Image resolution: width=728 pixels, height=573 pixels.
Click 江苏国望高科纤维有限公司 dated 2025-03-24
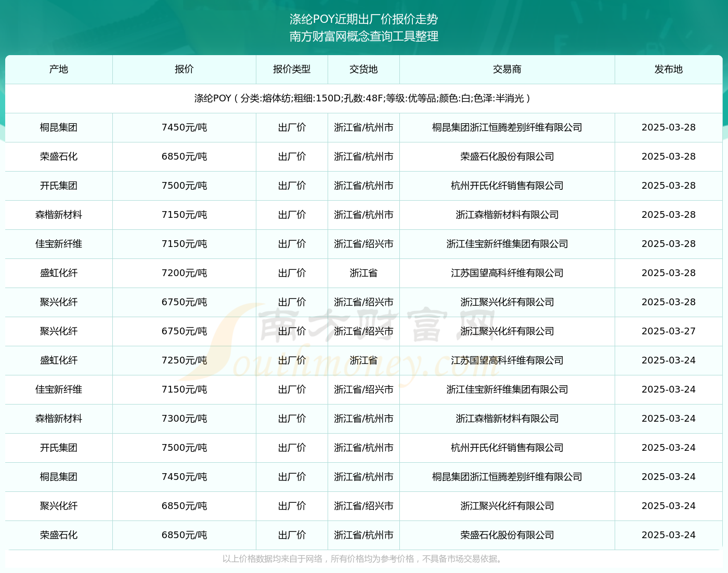pyautogui.click(x=507, y=360)
